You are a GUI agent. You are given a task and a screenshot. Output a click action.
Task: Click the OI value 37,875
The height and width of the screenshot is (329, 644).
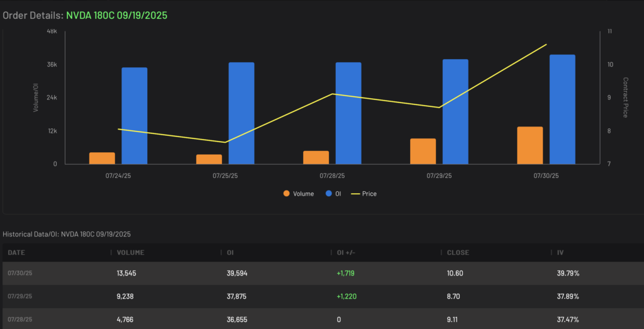pyautogui.click(x=236, y=296)
